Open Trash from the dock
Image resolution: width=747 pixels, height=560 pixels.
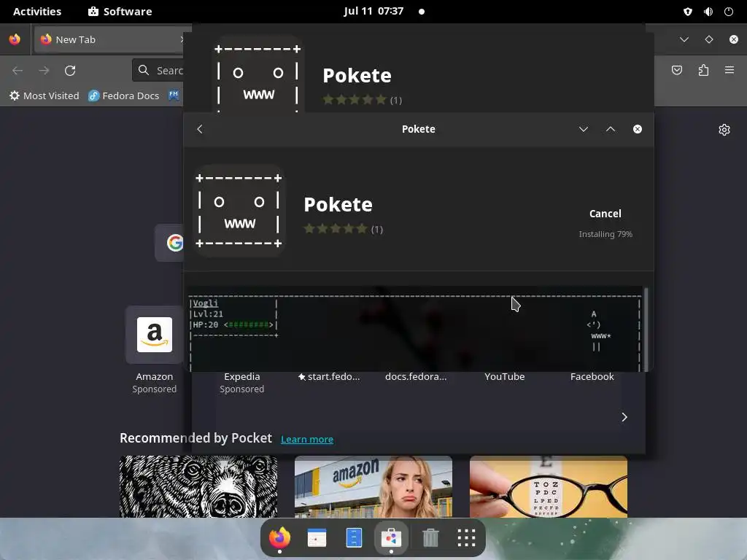point(430,537)
